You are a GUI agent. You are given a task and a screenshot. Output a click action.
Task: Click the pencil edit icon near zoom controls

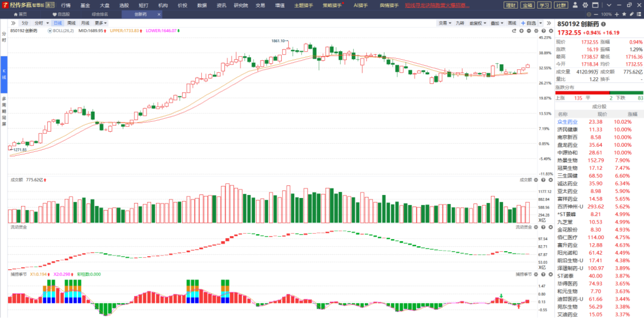pyautogui.click(x=632, y=14)
